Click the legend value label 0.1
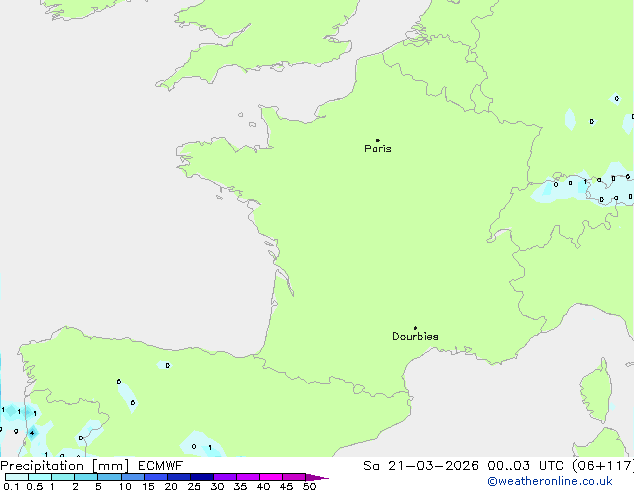This screenshot has height=490, width=634. [x=11, y=486]
